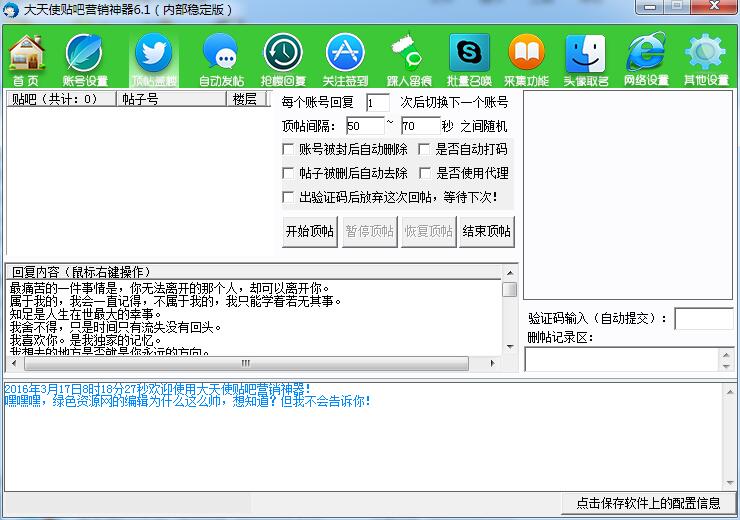
Task: Select reply line 知足是人生在世最大的幸事
Action: (x=85, y=314)
